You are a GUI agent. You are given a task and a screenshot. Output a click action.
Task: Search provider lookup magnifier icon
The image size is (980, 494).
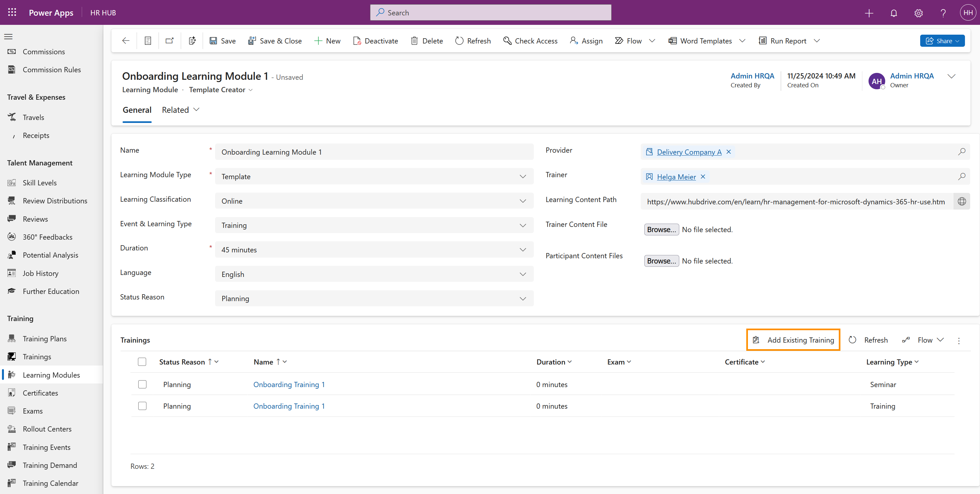pos(961,152)
